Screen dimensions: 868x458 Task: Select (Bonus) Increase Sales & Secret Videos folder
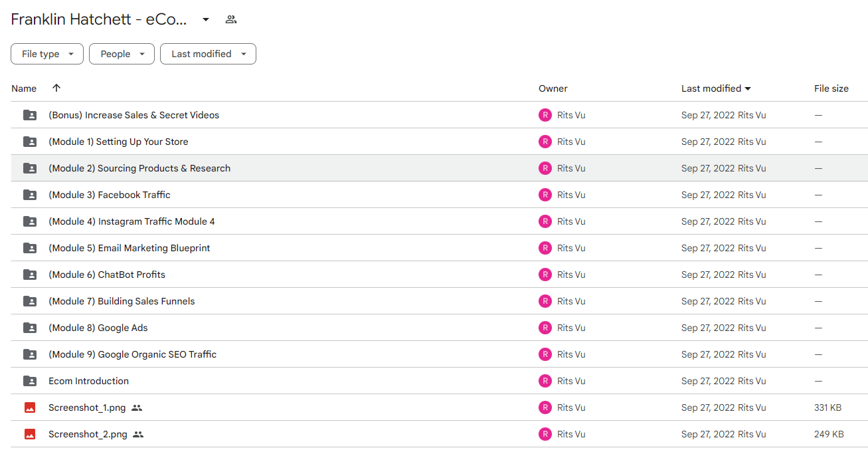133,115
